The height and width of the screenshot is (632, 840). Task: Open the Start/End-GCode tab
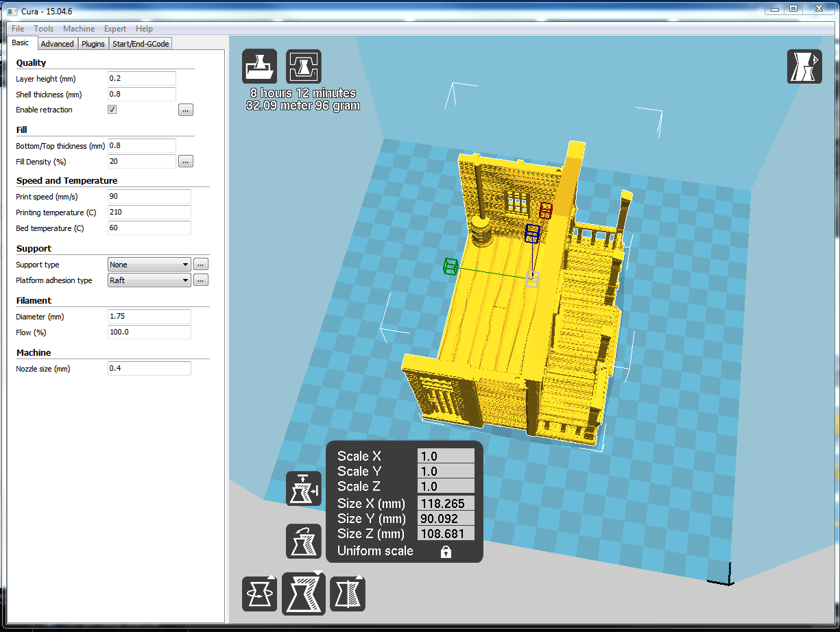[x=141, y=43]
